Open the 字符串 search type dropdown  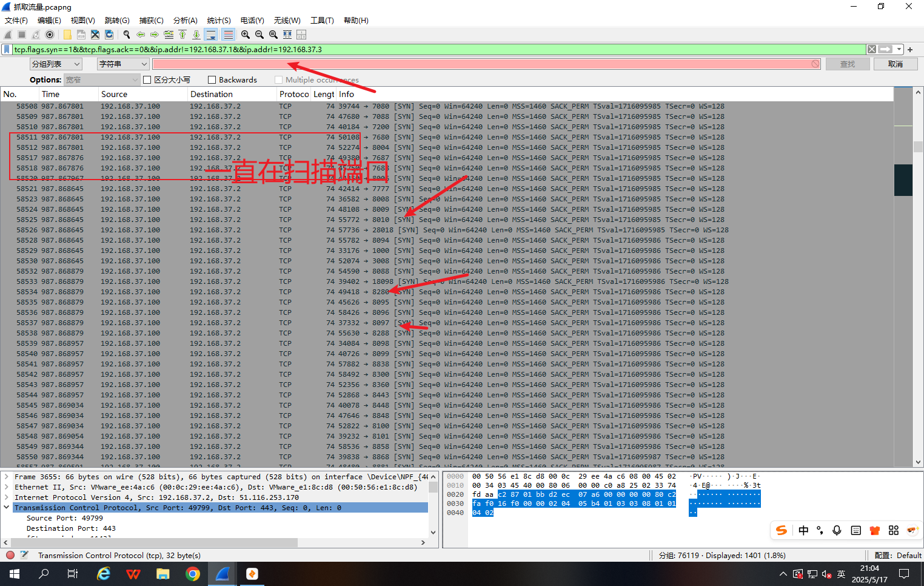[x=123, y=64]
